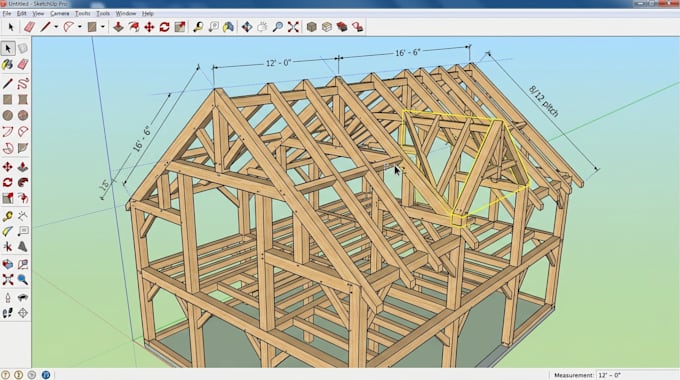This screenshot has width=680, height=380.
Task: Open the View menu
Action: (38, 13)
